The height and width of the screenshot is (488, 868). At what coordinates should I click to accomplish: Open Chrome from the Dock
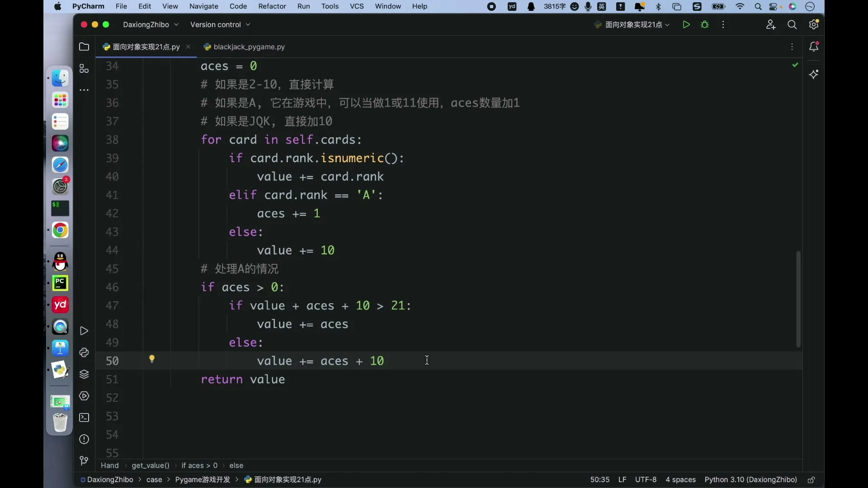(60, 230)
